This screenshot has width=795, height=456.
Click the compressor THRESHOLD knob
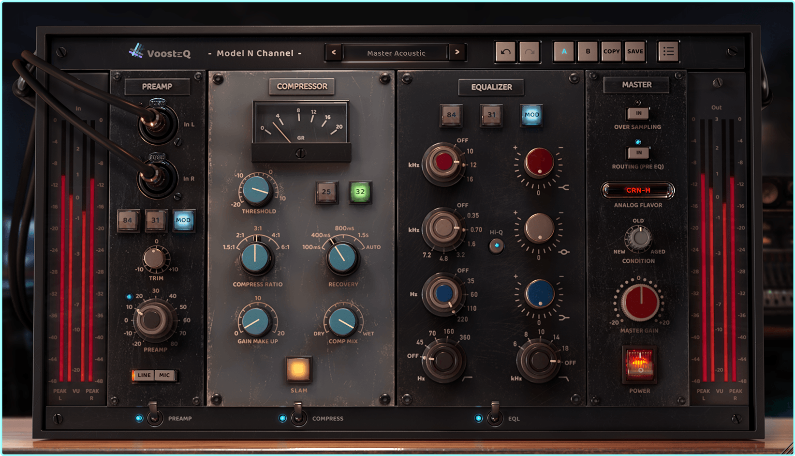257,190
